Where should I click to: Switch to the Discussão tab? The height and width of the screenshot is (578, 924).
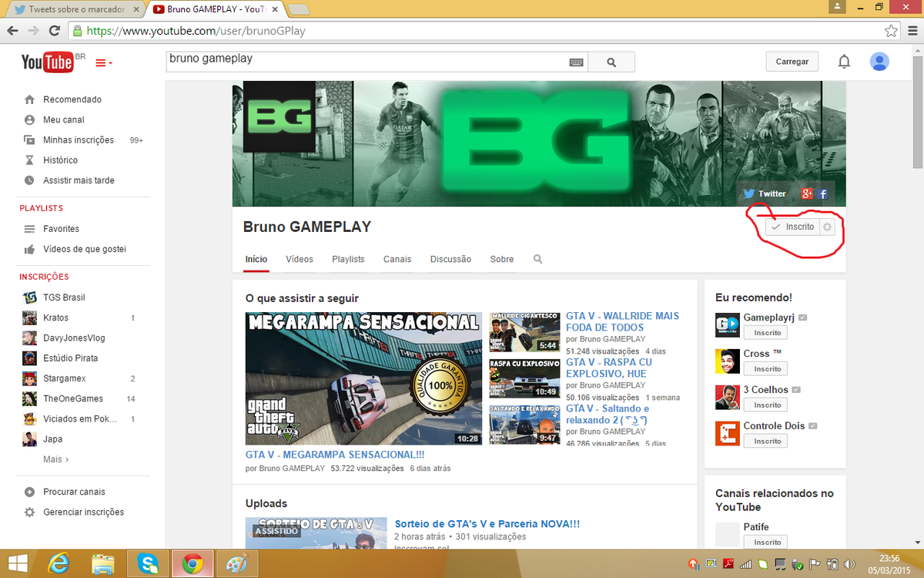(450, 259)
